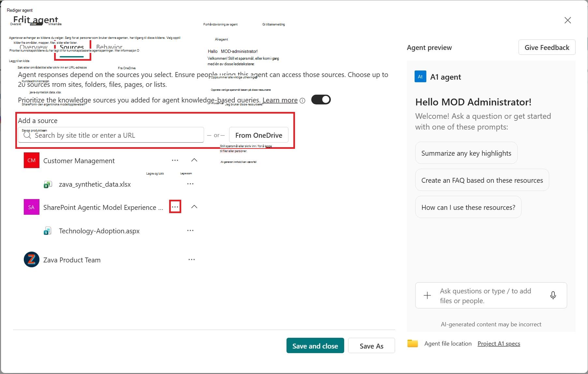
Task: Click the SA SharePoint site icon
Action: (x=32, y=207)
